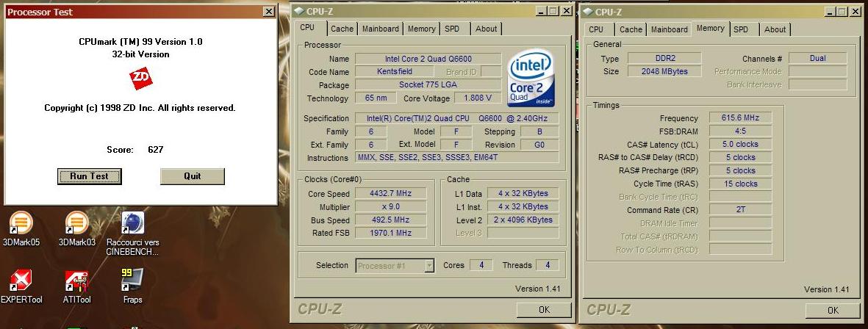Image resolution: width=868 pixels, height=329 pixels.
Task: Minimize the right CPU-Z window
Action: 831,11
